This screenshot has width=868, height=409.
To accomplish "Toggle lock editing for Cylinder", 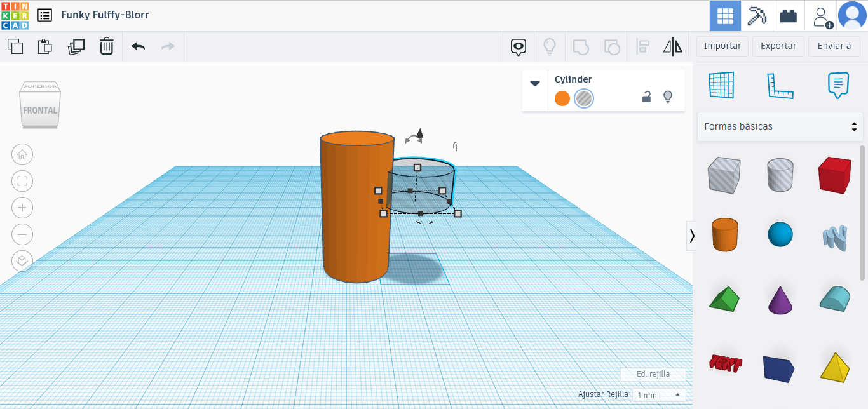I will pos(646,97).
